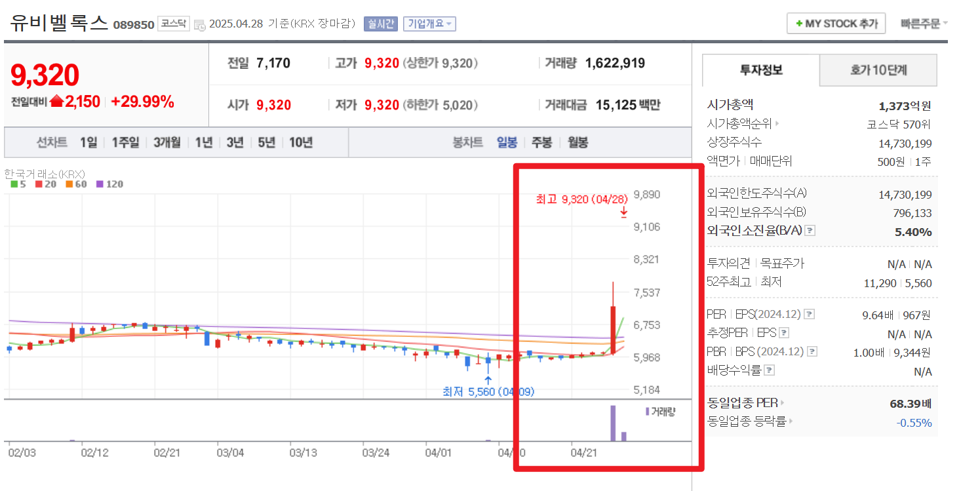Switch the candle chart to 월봉 view
The height and width of the screenshot is (491, 980).
577,142
